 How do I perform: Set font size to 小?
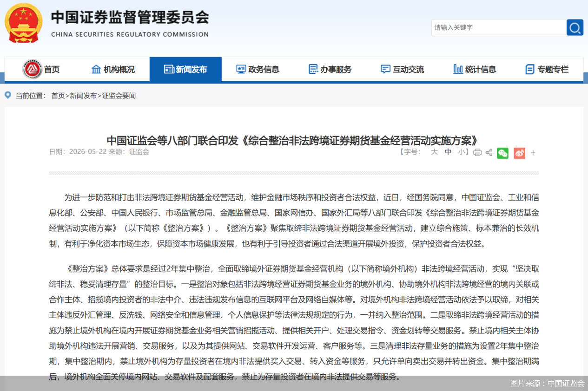click(462, 152)
